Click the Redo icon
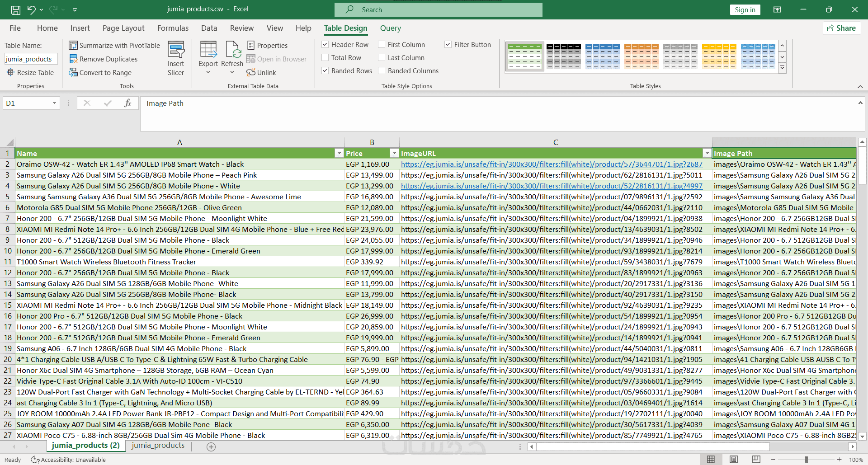Screen dimensions: 868x465 coord(53,9)
